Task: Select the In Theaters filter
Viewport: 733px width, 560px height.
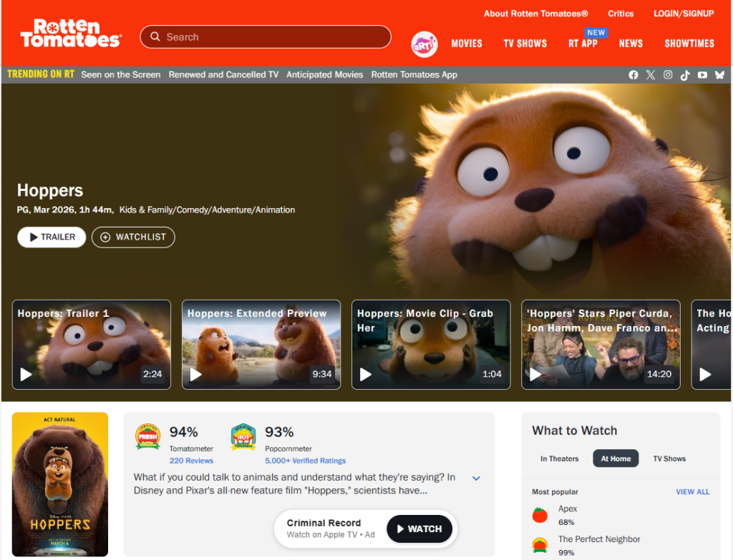Action: pos(559,458)
